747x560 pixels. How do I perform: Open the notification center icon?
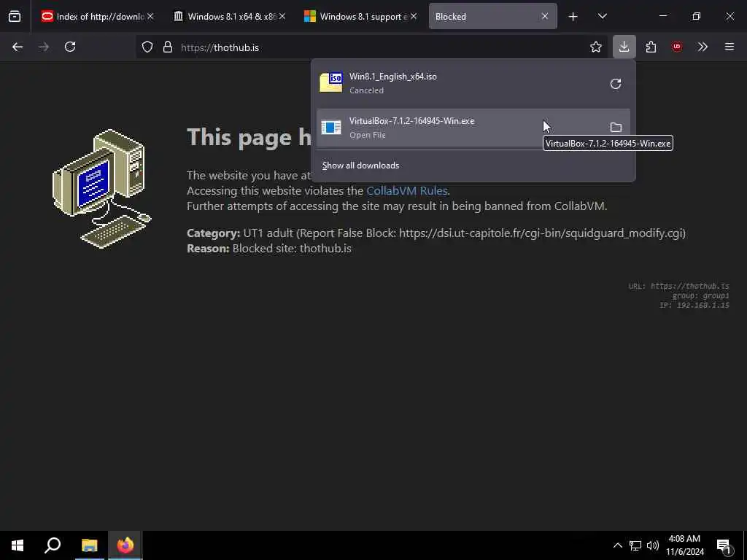pos(724,546)
